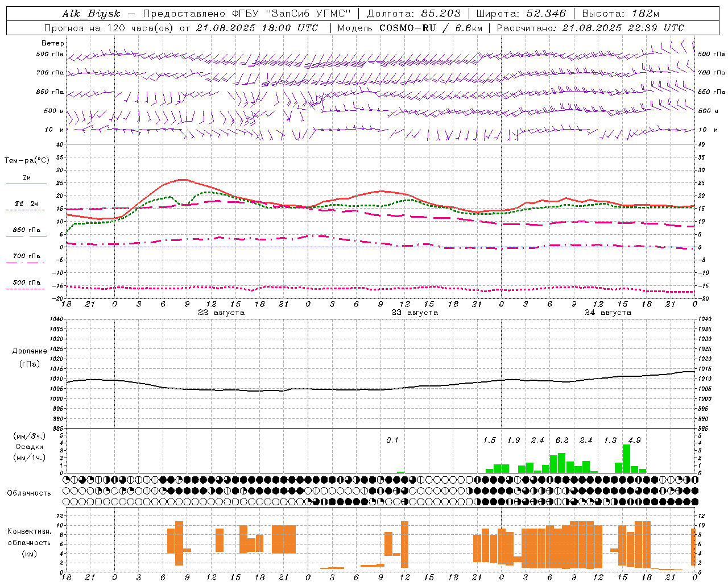Select the elevation text Высота: 182м
Image resolution: width=728 pixels, height=582 pixels.
(x=621, y=14)
